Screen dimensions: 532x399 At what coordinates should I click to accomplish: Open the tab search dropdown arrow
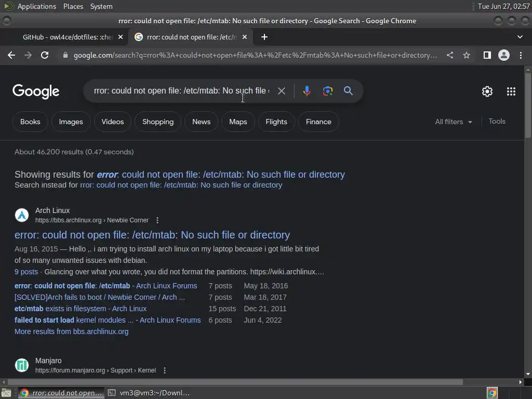(x=520, y=37)
